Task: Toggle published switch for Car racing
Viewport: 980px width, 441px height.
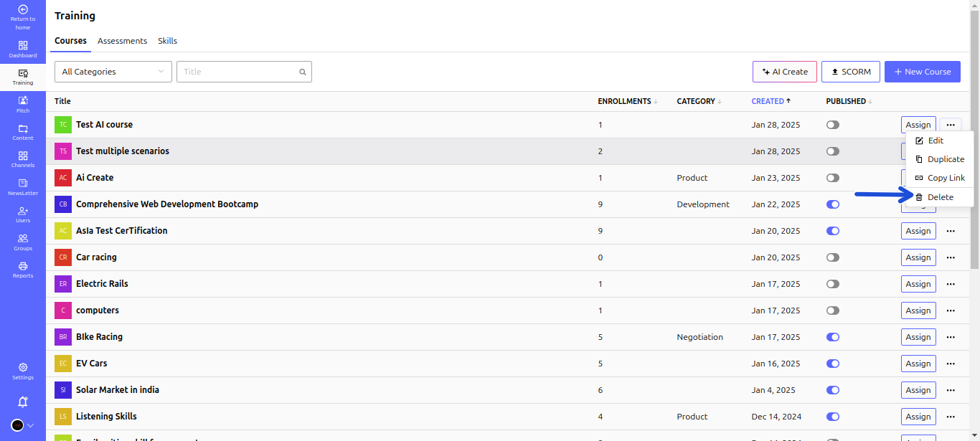Action: 832,257
